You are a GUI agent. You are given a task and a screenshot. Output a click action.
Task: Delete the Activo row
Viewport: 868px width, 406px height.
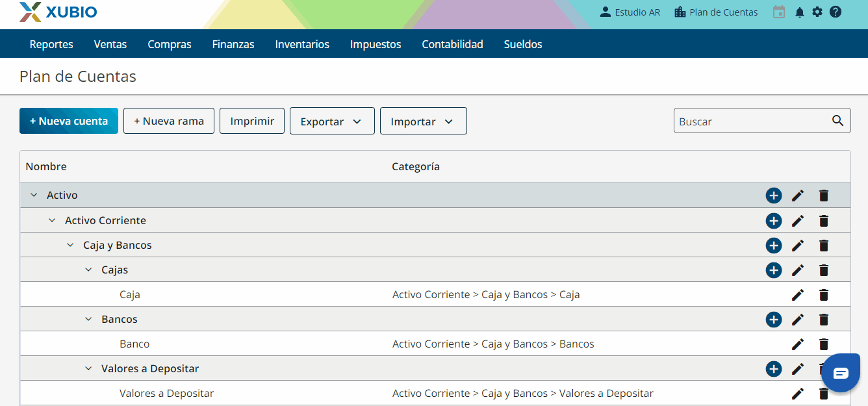pos(824,196)
